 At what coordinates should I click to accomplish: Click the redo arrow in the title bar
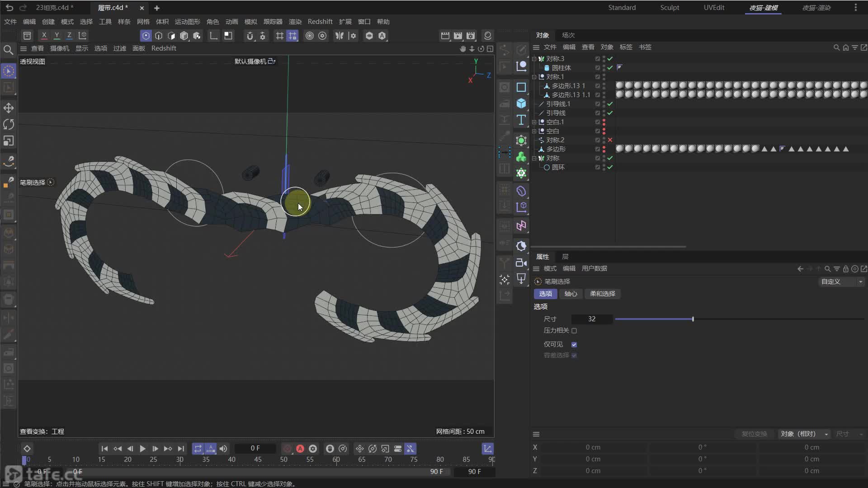[x=23, y=8]
